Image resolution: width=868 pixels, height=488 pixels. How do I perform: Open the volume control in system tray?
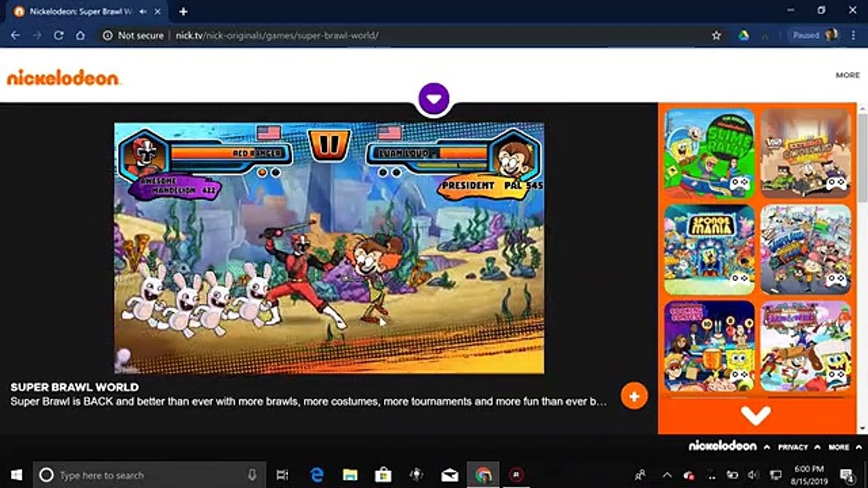[x=753, y=475]
